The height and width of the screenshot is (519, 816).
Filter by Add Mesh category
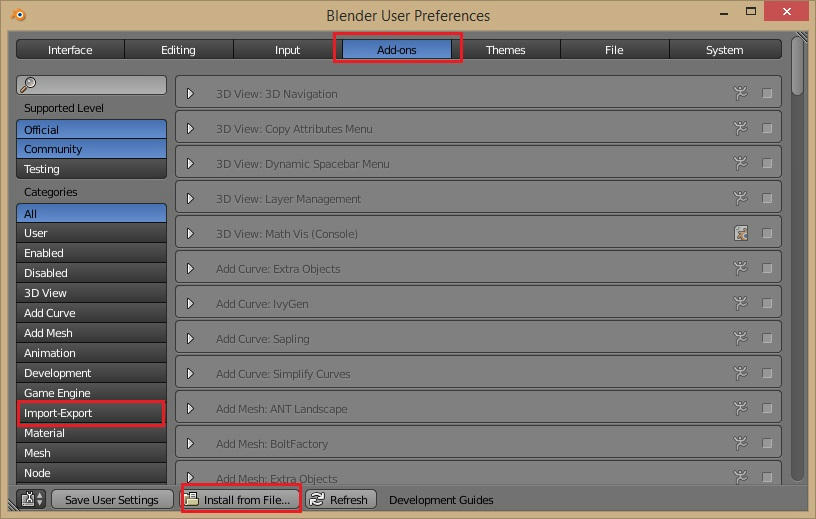point(92,333)
